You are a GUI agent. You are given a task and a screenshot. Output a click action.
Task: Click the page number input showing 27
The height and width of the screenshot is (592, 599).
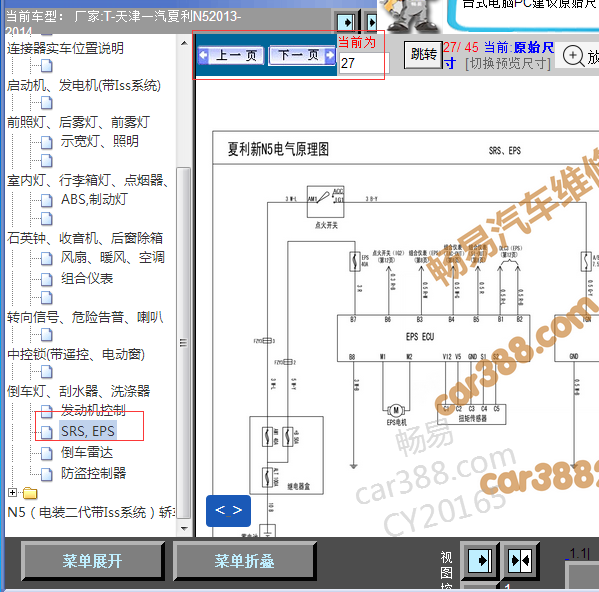click(x=364, y=63)
